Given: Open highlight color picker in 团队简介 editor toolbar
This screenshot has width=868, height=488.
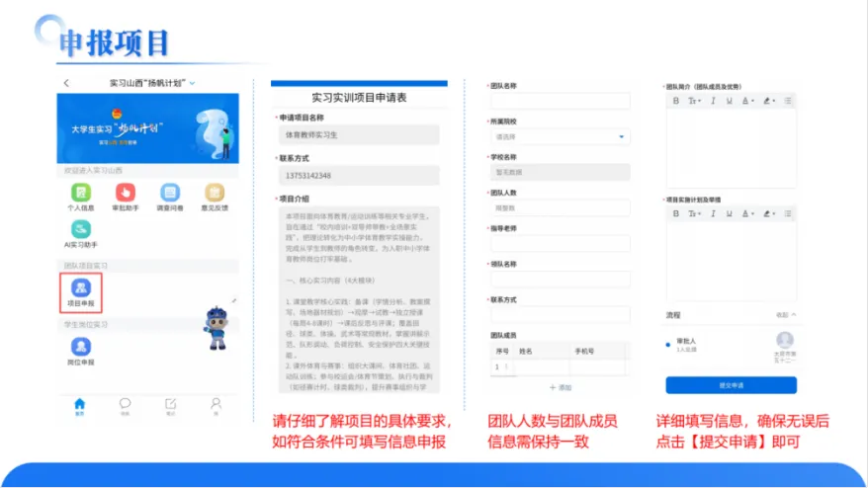Looking at the screenshot, I should coord(769,101).
